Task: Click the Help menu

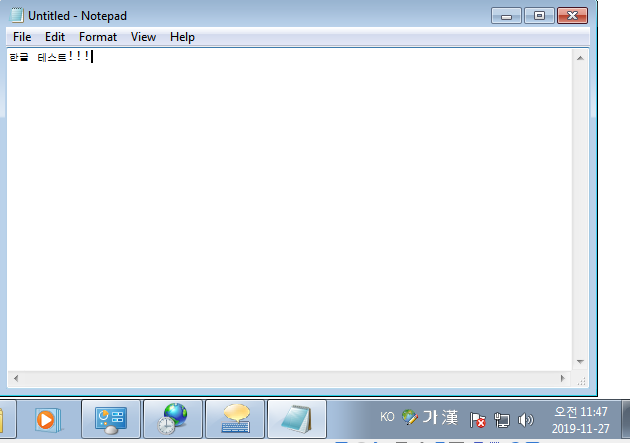Action: coord(182,37)
